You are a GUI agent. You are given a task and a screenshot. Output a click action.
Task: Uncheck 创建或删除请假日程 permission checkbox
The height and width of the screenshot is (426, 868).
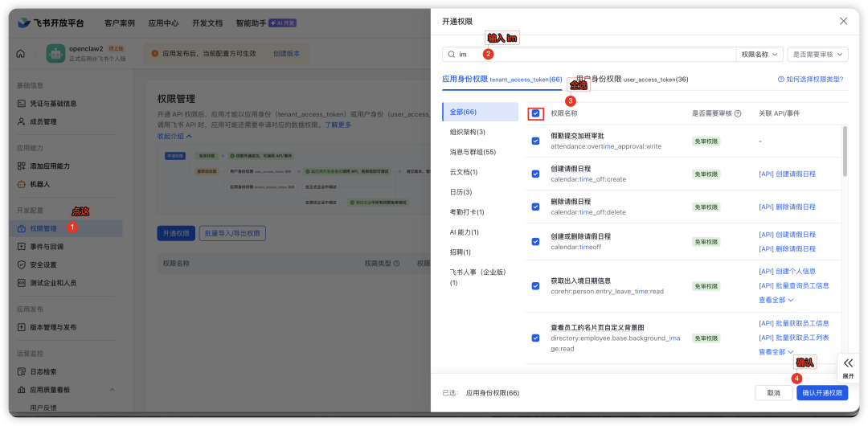pyautogui.click(x=535, y=241)
